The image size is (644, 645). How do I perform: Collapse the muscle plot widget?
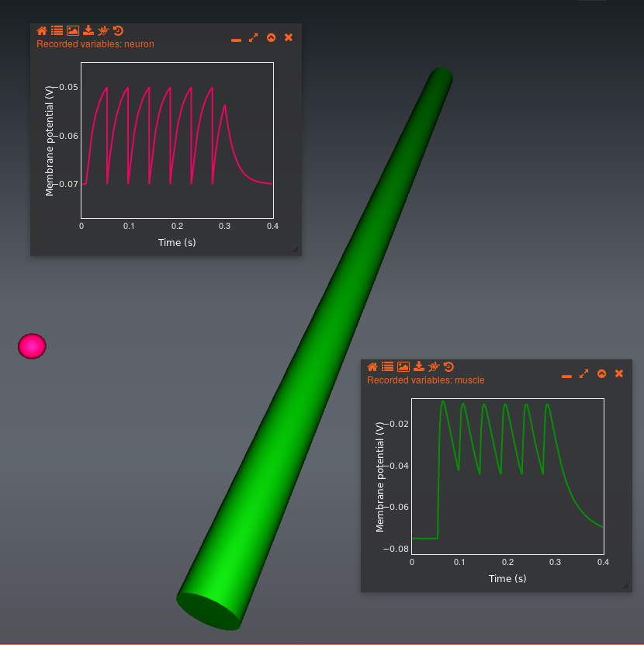point(601,374)
